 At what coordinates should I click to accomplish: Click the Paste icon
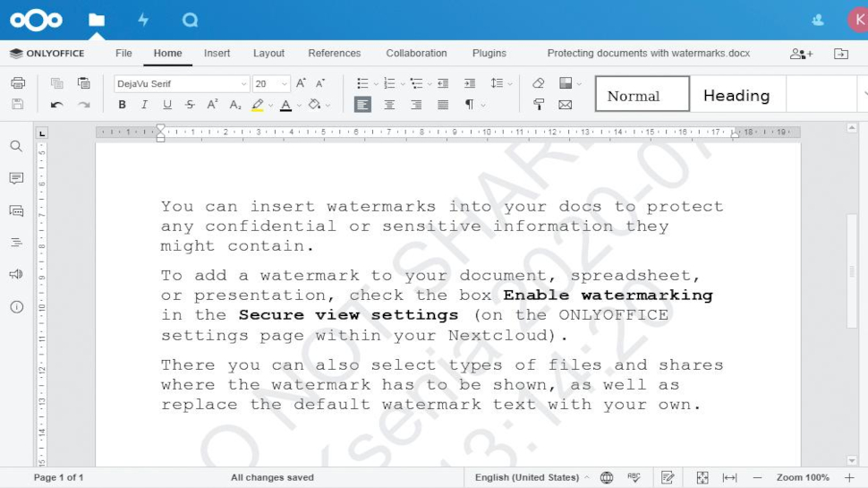[83, 83]
